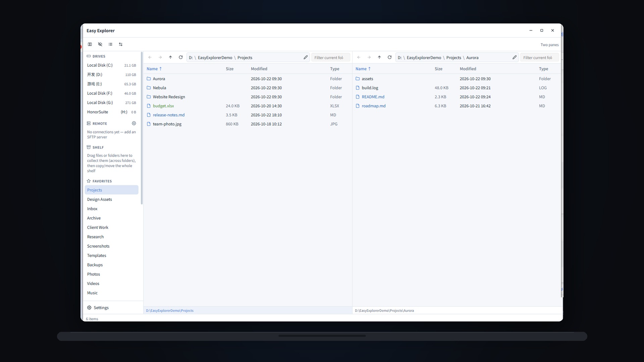Click EasyExplorerDemo in left pane breadcrumb
The width and height of the screenshot is (644, 362).
[215, 58]
